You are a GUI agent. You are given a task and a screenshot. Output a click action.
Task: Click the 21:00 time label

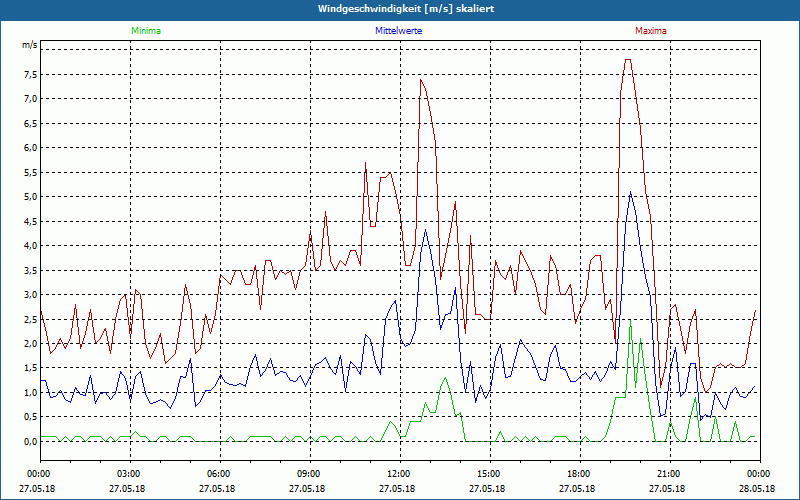click(667, 474)
